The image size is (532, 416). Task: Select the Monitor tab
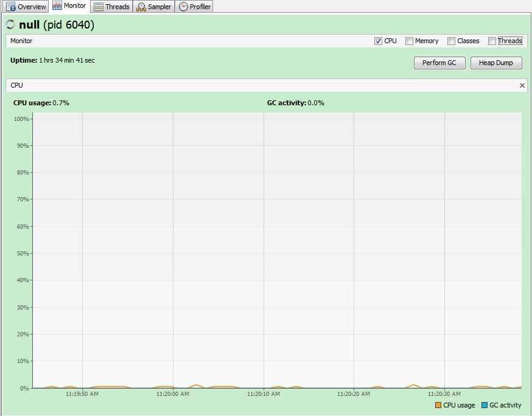tap(69, 6)
